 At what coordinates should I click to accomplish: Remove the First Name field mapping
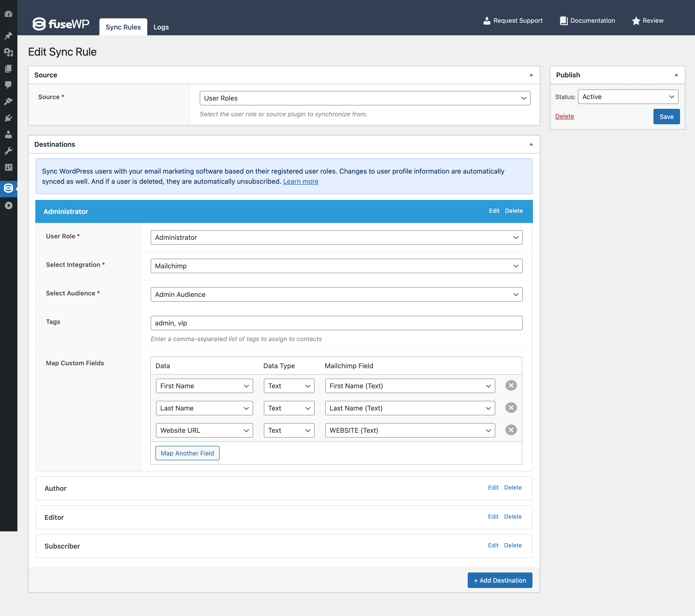pyautogui.click(x=511, y=386)
